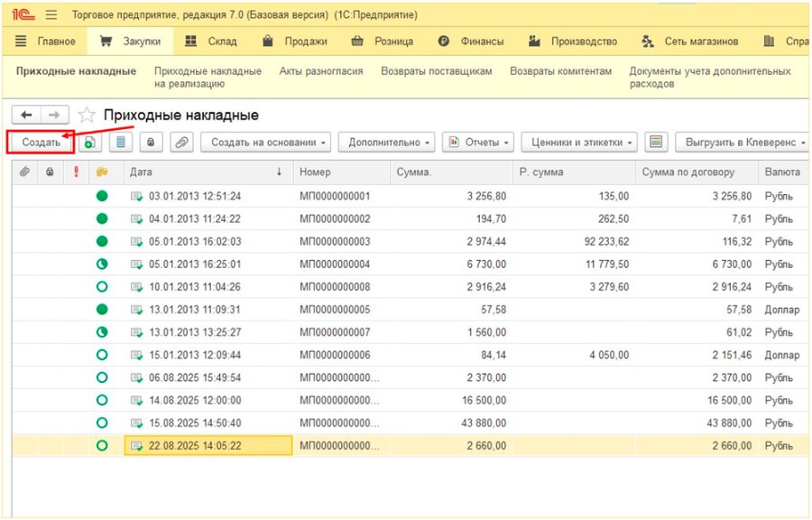Open the Главное section

click(45, 42)
